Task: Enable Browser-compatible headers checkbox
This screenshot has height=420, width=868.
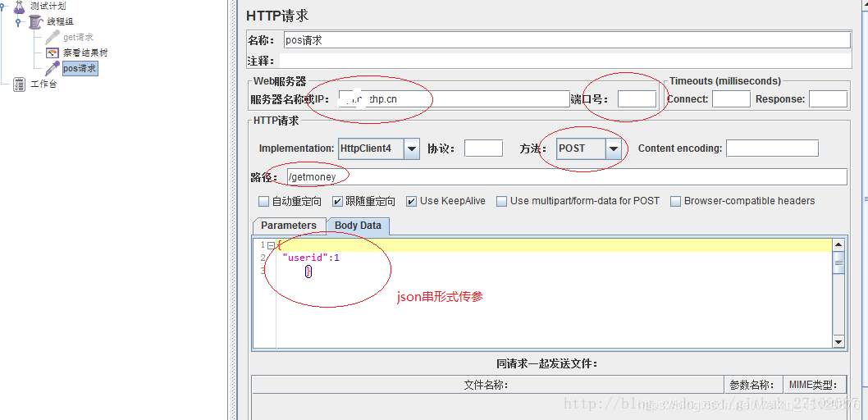Action: (x=675, y=202)
